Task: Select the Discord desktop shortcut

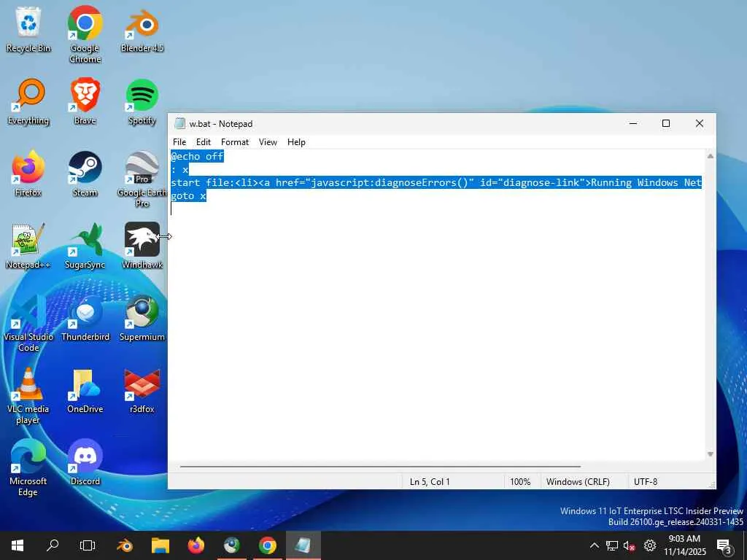Action: [x=85, y=462]
